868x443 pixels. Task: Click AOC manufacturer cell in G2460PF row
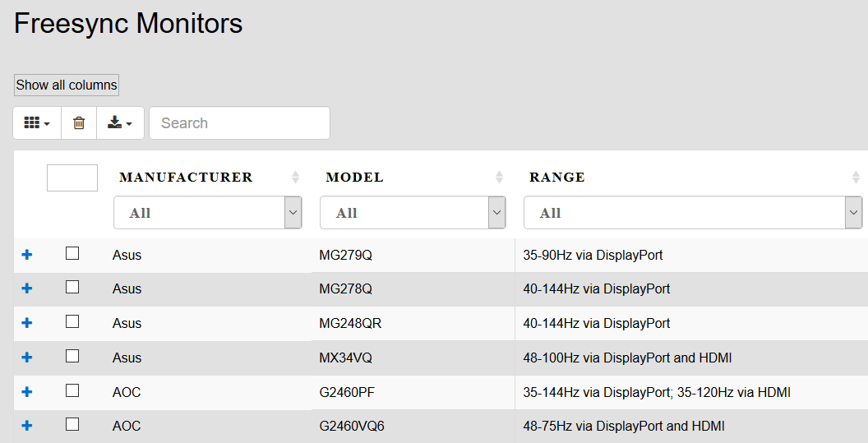127,393
